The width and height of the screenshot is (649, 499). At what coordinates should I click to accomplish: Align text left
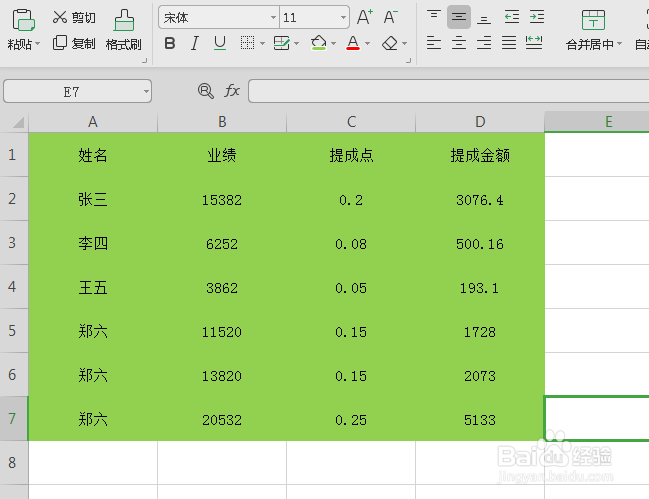[434, 43]
